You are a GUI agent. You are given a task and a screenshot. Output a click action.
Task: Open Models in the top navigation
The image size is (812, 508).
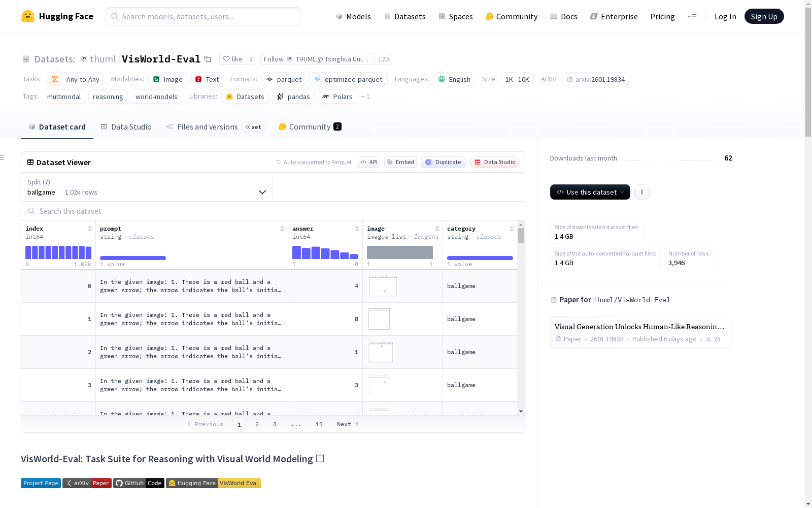click(x=353, y=16)
